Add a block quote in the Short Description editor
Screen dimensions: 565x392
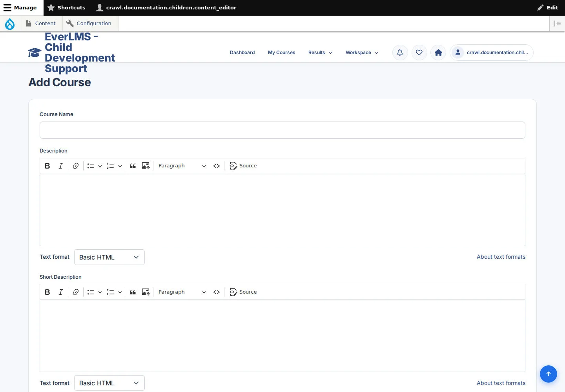(x=133, y=292)
